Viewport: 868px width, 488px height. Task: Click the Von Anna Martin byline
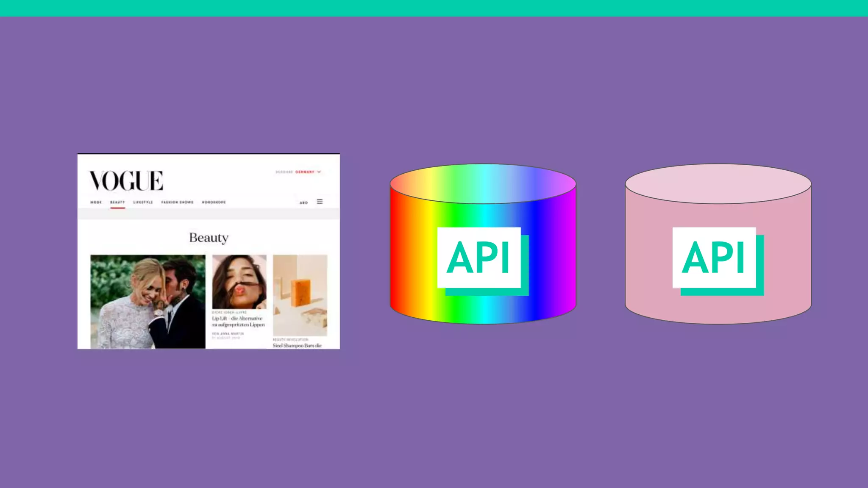(x=228, y=334)
